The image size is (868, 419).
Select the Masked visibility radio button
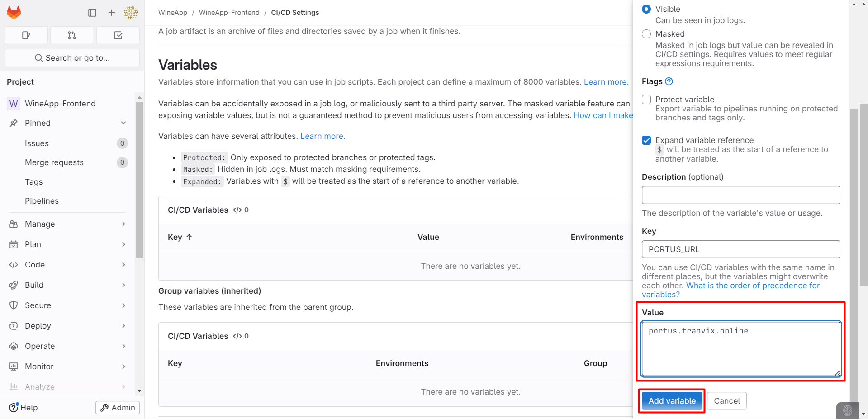tap(646, 34)
